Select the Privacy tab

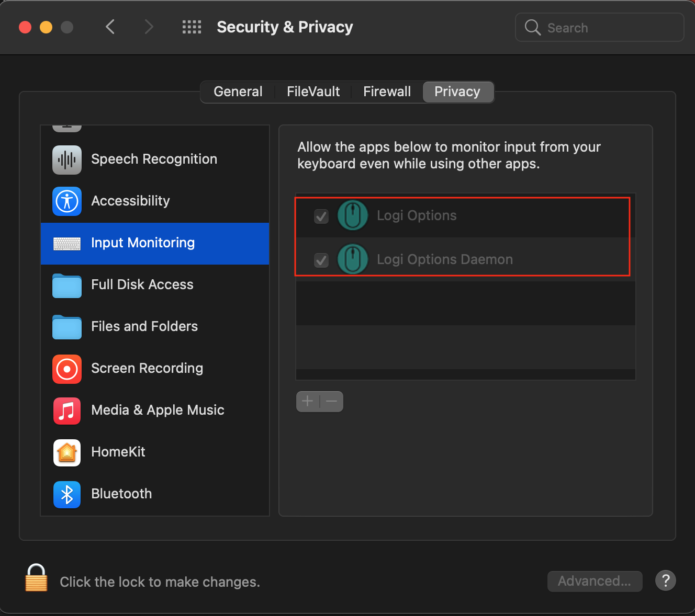tap(457, 92)
